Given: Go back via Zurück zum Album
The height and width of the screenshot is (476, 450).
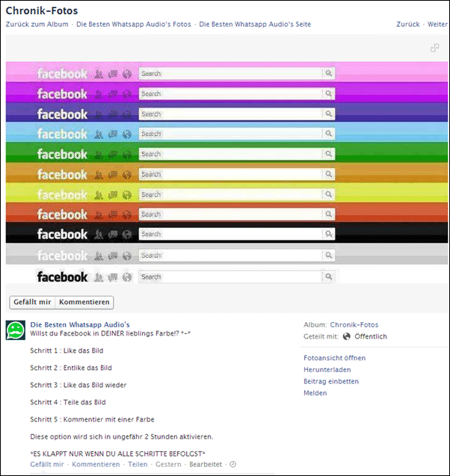Looking at the screenshot, I should [37, 24].
